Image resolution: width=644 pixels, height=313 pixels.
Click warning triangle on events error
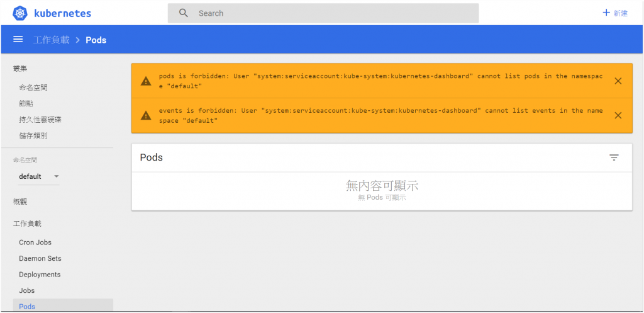click(146, 116)
